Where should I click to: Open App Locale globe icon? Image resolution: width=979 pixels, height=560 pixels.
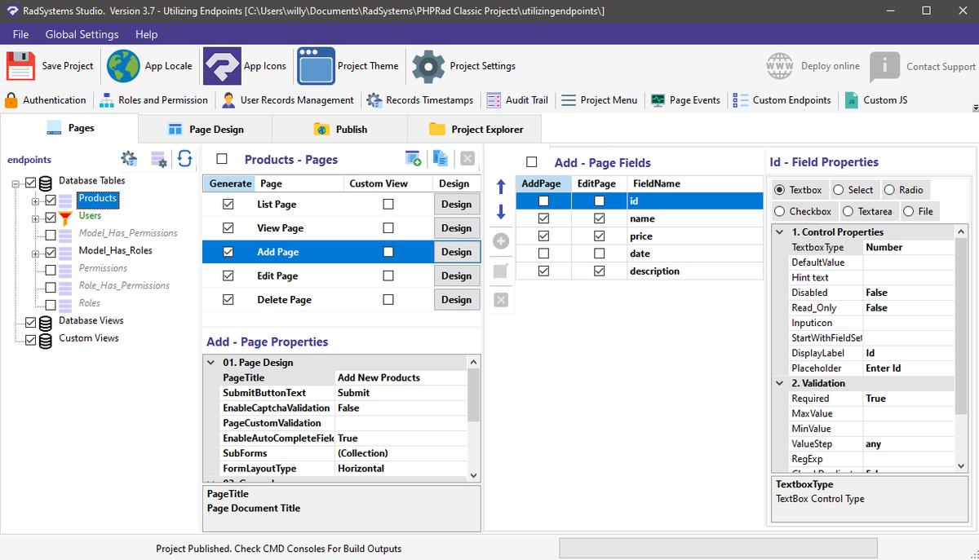123,66
